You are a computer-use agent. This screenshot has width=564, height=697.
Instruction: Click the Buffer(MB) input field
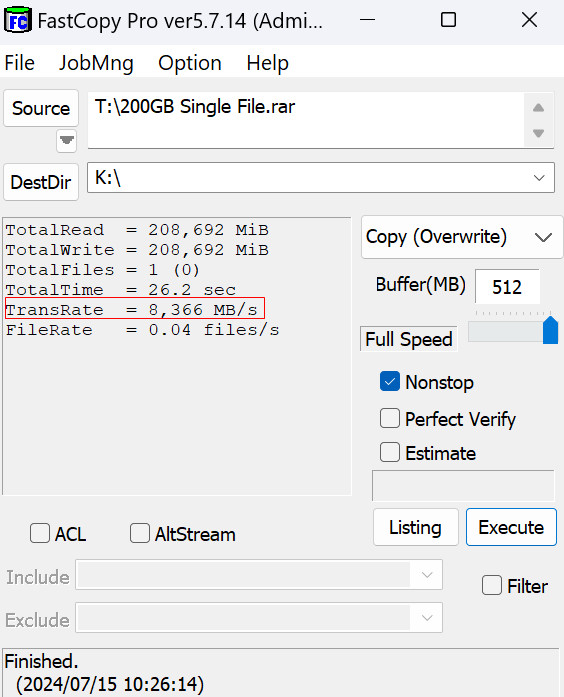[507, 287]
